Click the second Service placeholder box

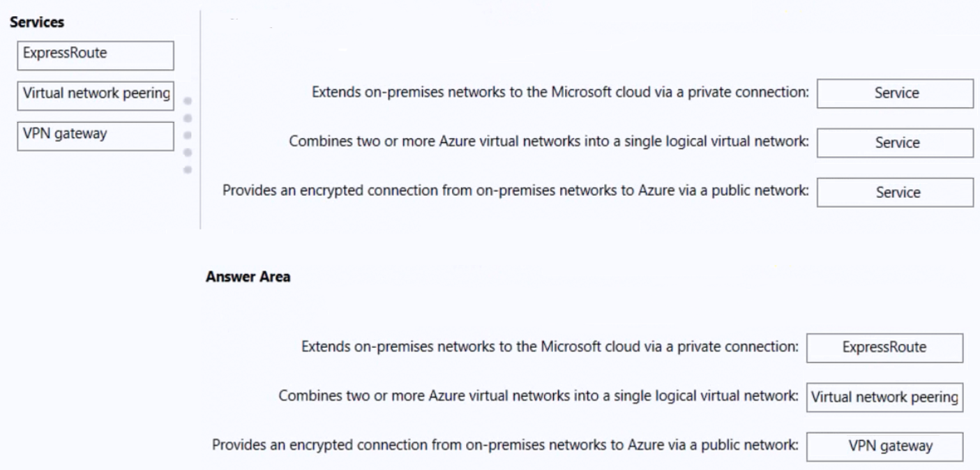coord(894,142)
